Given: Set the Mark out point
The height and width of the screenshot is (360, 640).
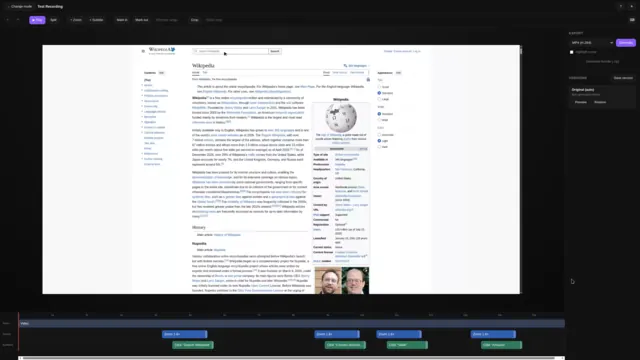Looking at the screenshot, I should click(x=142, y=20).
